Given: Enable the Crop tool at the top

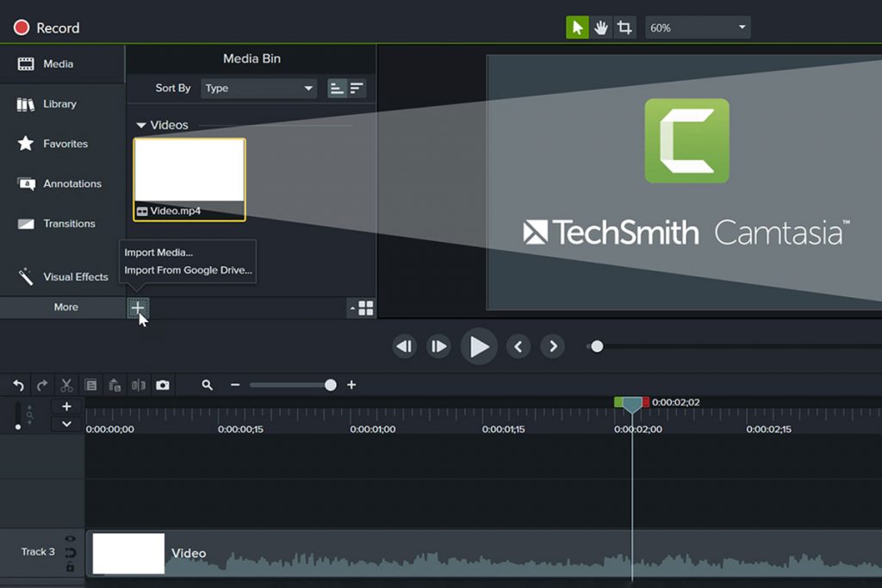Looking at the screenshot, I should click(x=624, y=27).
